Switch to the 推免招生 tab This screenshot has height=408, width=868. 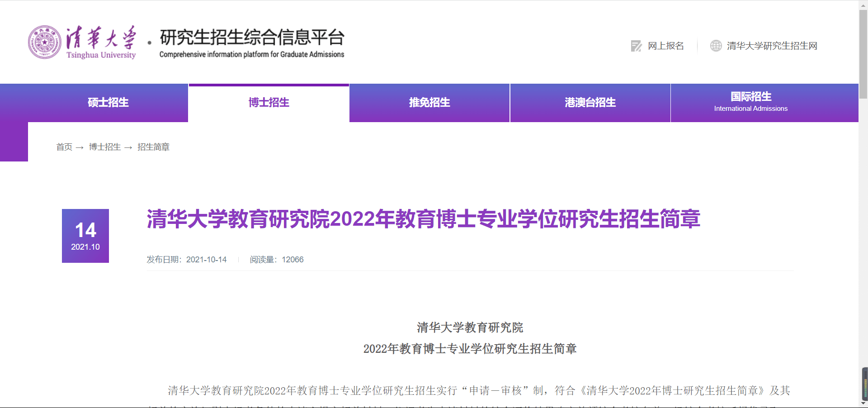(x=429, y=103)
